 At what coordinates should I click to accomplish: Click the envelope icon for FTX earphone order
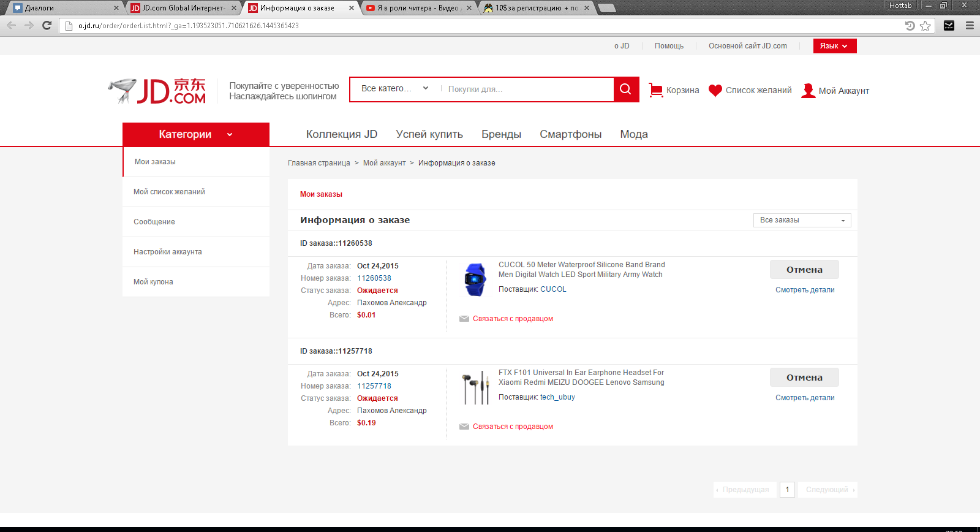click(464, 427)
